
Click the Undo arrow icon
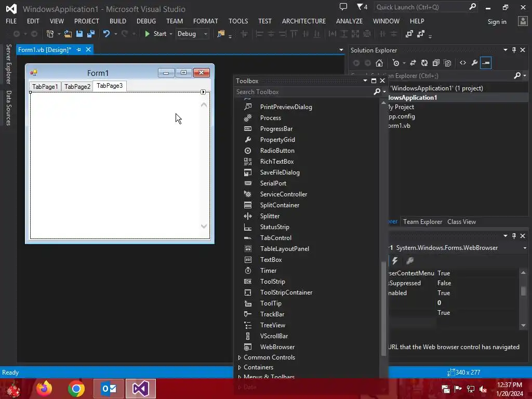[106, 34]
